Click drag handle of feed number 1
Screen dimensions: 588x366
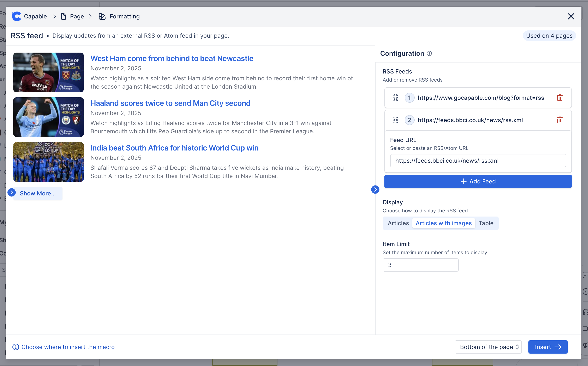tap(395, 98)
